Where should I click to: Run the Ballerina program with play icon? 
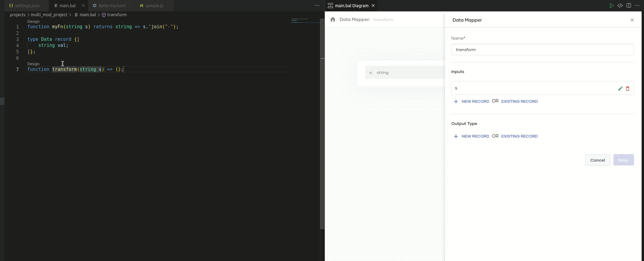[x=612, y=6]
